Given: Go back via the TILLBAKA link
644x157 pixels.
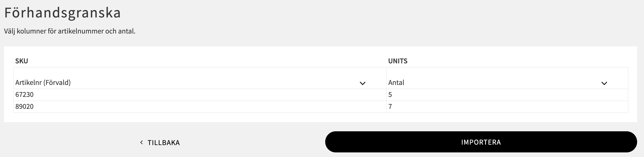Looking at the screenshot, I should tap(160, 142).
